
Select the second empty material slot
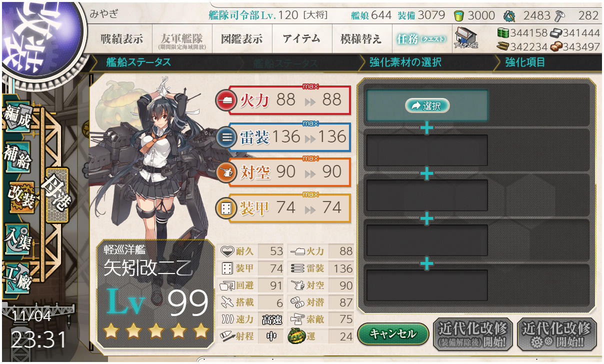click(x=427, y=150)
